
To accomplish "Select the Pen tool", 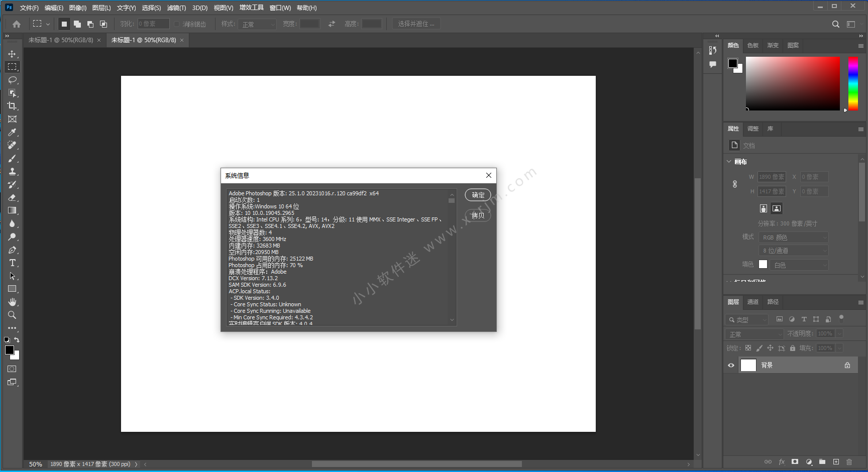I will click(12, 250).
